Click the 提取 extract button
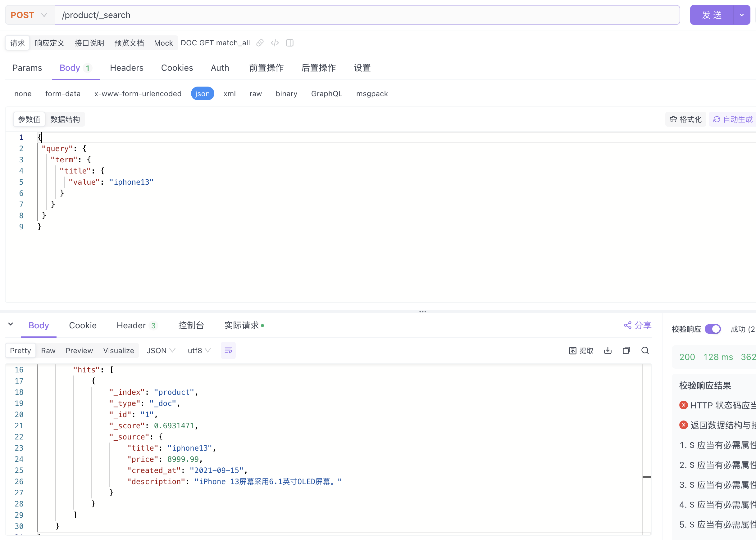This screenshot has height=540, width=756. tap(581, 350)
